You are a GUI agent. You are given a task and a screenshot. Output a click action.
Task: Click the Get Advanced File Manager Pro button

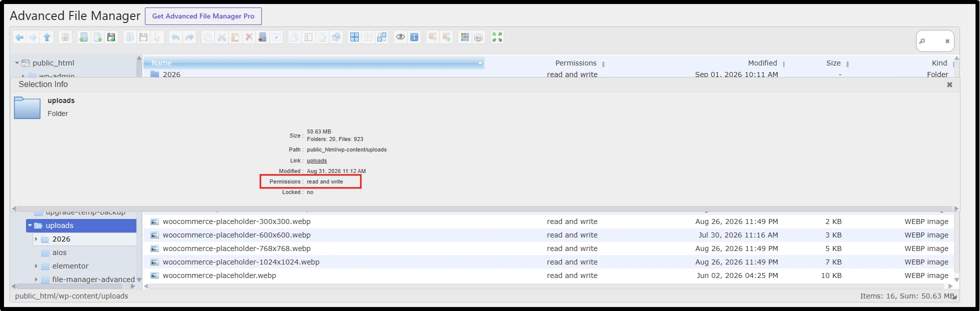pyautogui.click(x=203, y=16)
